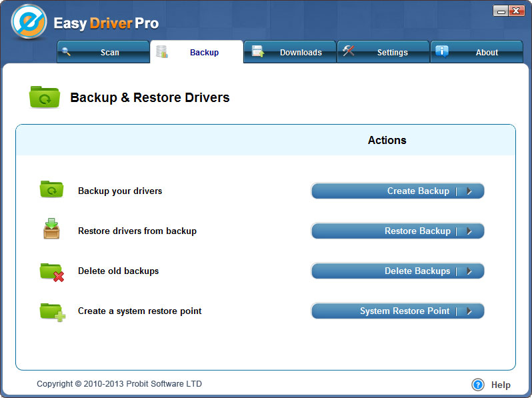Click the green folder icon beside Backup your drivers

click(51, 190)
